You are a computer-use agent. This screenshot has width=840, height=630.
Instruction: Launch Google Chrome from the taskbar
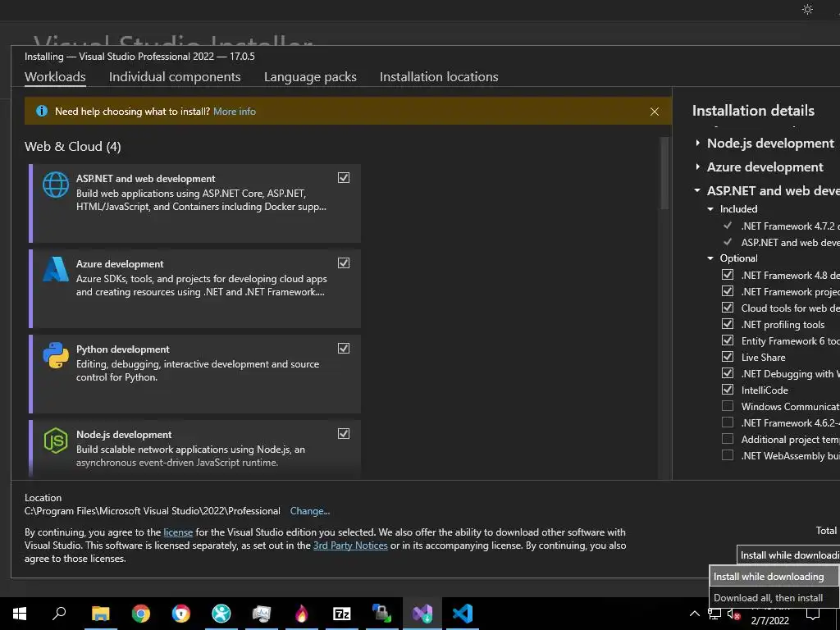tap(141, 613)
